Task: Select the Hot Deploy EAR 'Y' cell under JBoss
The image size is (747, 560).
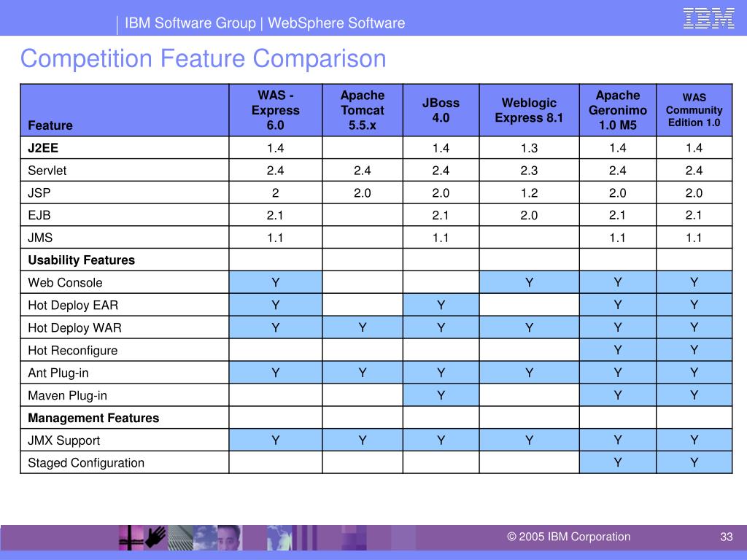Action: pos(441,305)
